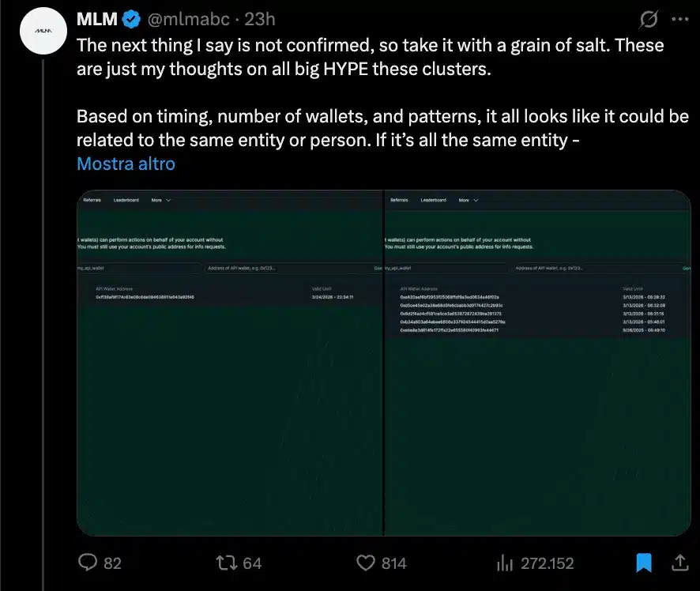This screenshot has height=591, width=700.
Task: Expand the More dropdown in left screenshot
Action: tap(161, 200)
